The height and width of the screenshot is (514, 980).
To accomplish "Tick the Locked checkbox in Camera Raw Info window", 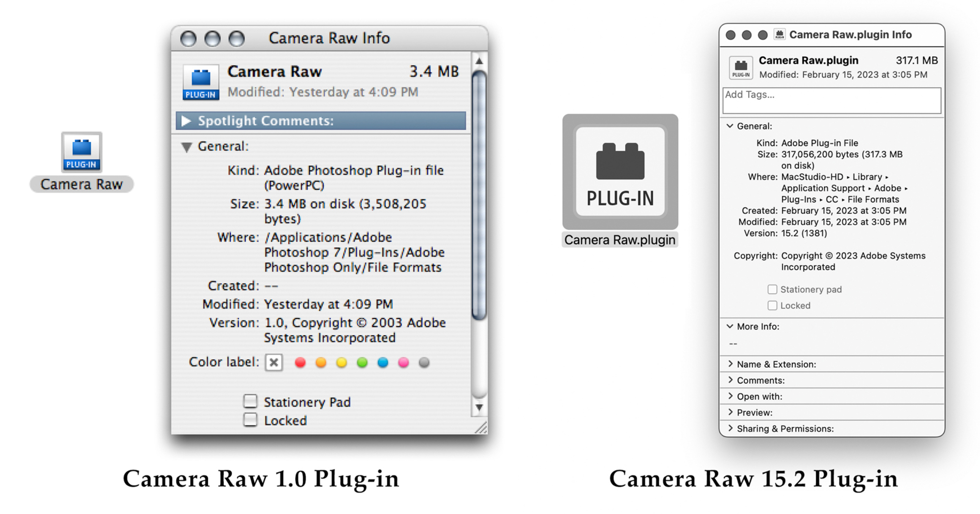I will pyautogui.click(x=250, y=420).
